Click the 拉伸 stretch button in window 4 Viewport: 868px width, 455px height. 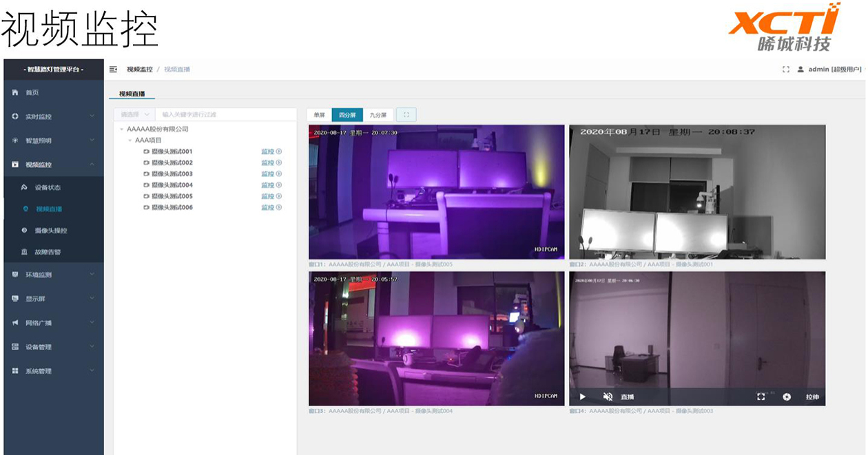(x=812, y=397)
